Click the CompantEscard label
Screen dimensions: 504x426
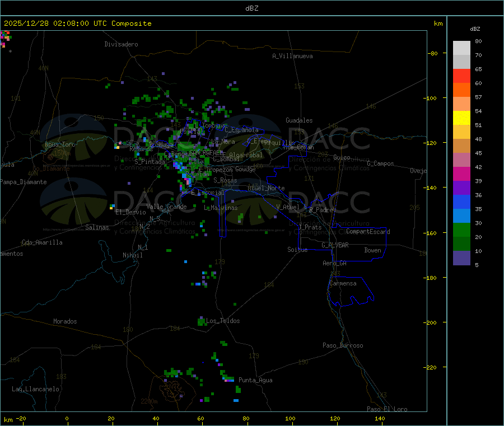pyautogui.click(x=368, y=231)
